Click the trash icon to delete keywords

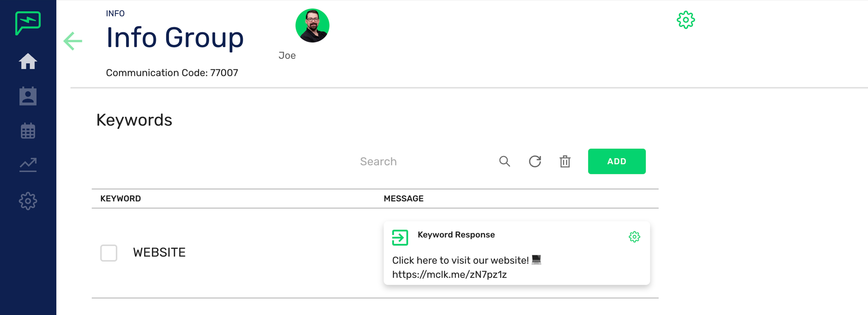click(x=565, y=161)
